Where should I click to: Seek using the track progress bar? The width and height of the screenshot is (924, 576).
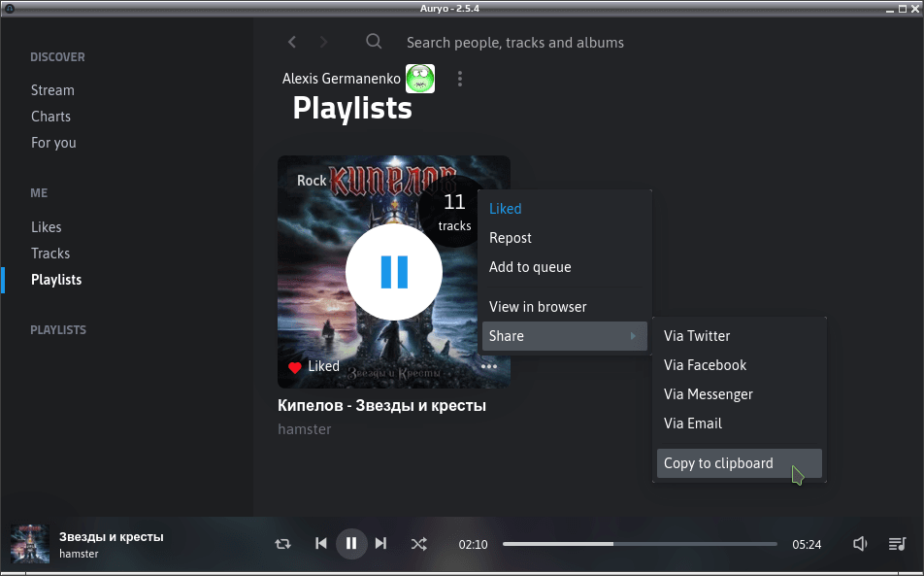tap(640, 544)
